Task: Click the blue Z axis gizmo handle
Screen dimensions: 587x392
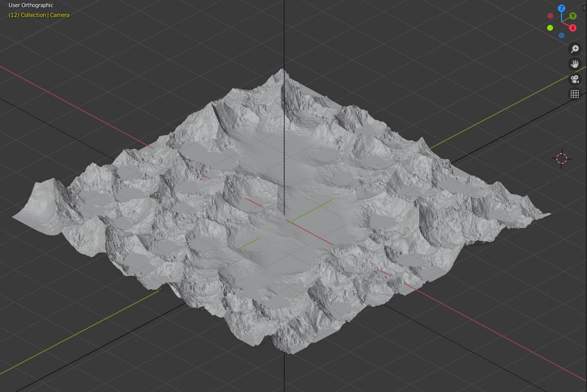Action: coord(562,8)
